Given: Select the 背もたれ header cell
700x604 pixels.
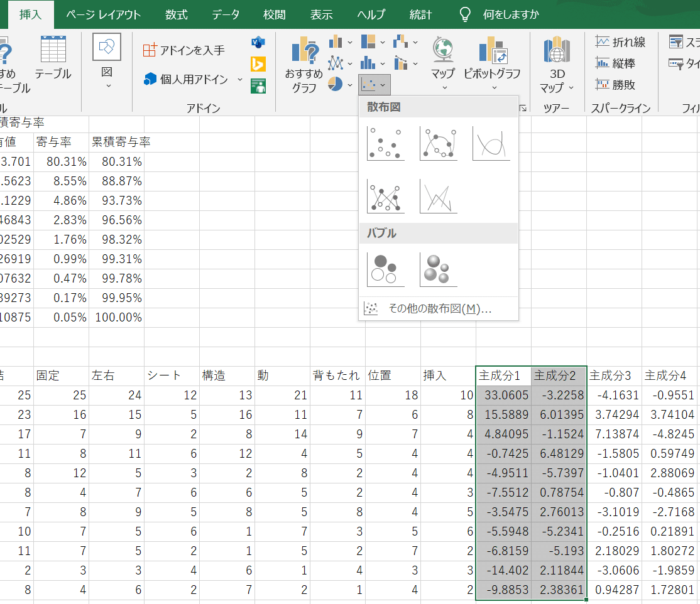Looking at the screenshot, I should click(337, 375).
